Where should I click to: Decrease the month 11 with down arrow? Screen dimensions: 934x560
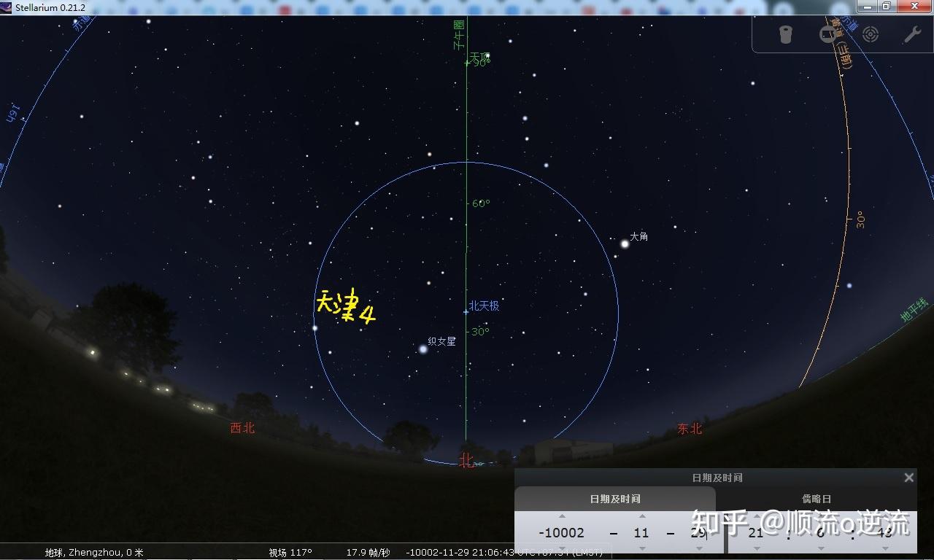coord(641,548)
